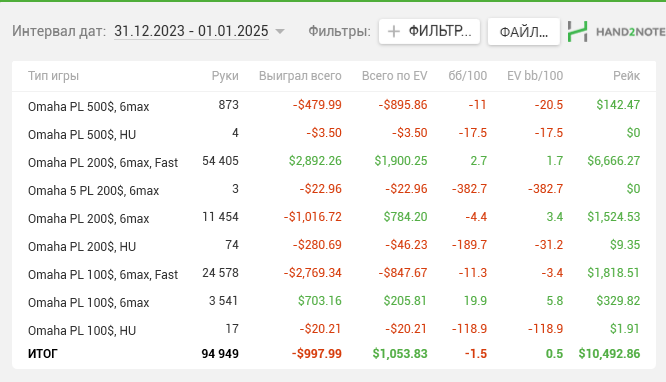Select the Omaha PL 100$, HU row

[334, 330]
